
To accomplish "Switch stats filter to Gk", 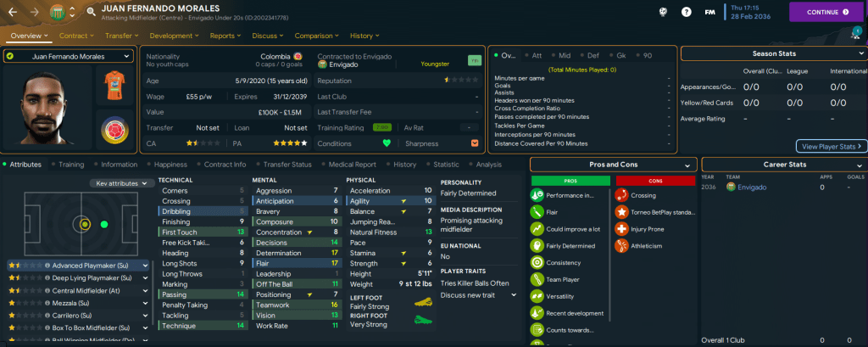I will [623, 55].
